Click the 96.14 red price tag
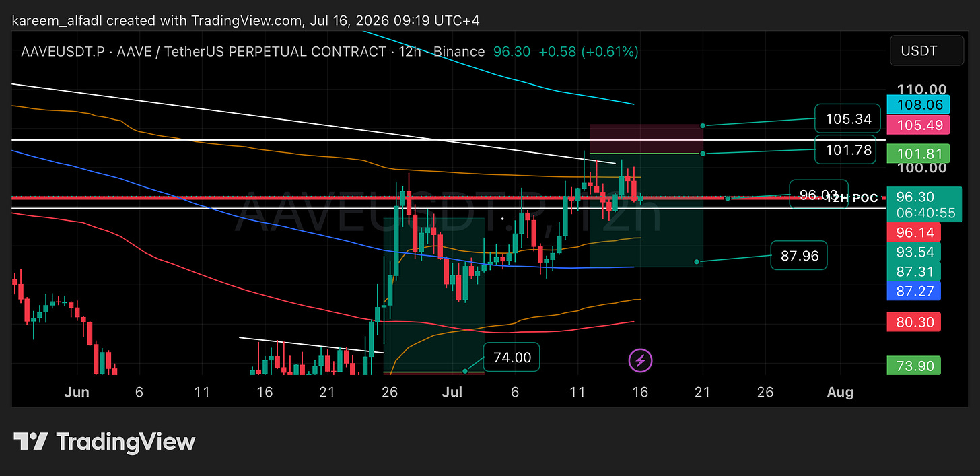The image size is (980, 476). 914,232
